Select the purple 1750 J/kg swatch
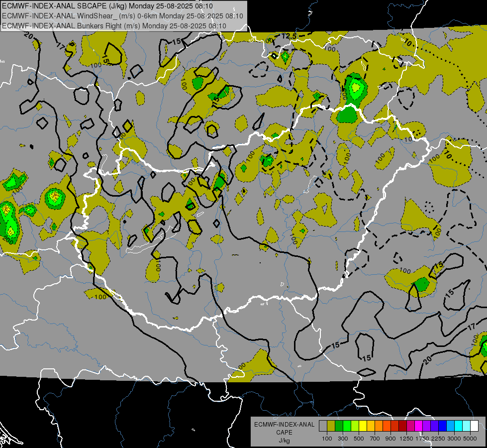487x448 pixels. pos(427,426)
